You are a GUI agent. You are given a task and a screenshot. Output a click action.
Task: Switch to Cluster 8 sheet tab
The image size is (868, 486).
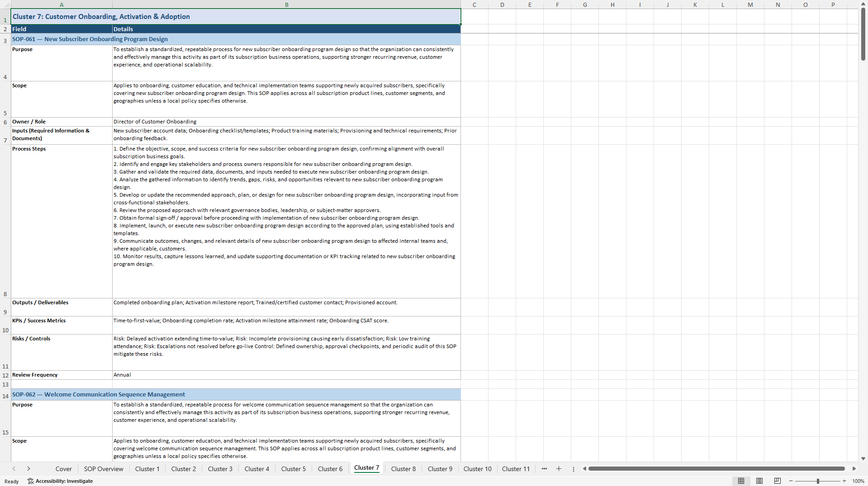coord(403,469)
